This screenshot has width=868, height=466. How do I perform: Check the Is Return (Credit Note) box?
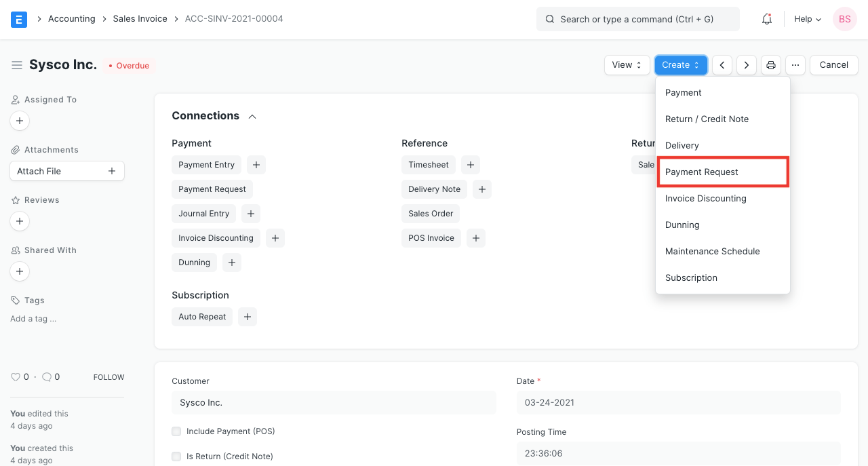(176, 457)
